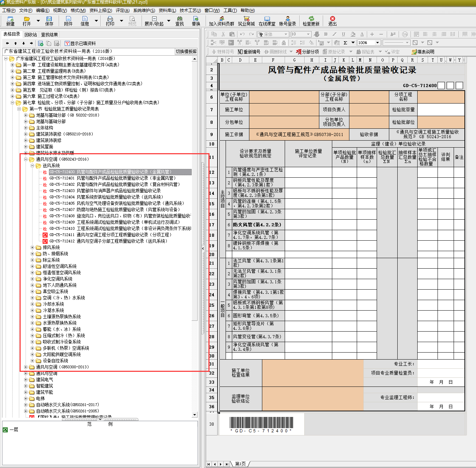Toggle italic formatting

(x=334, y=34)
